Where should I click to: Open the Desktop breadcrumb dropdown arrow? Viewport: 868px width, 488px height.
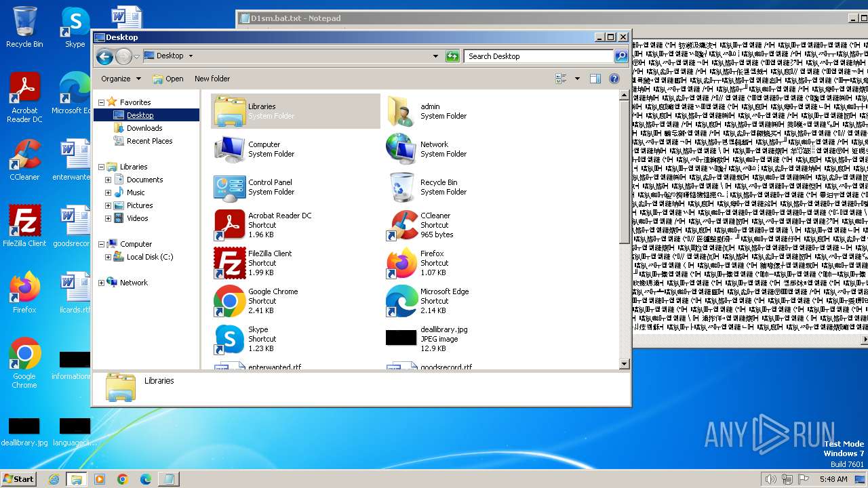pyautogui.click(x=191, y=56)
